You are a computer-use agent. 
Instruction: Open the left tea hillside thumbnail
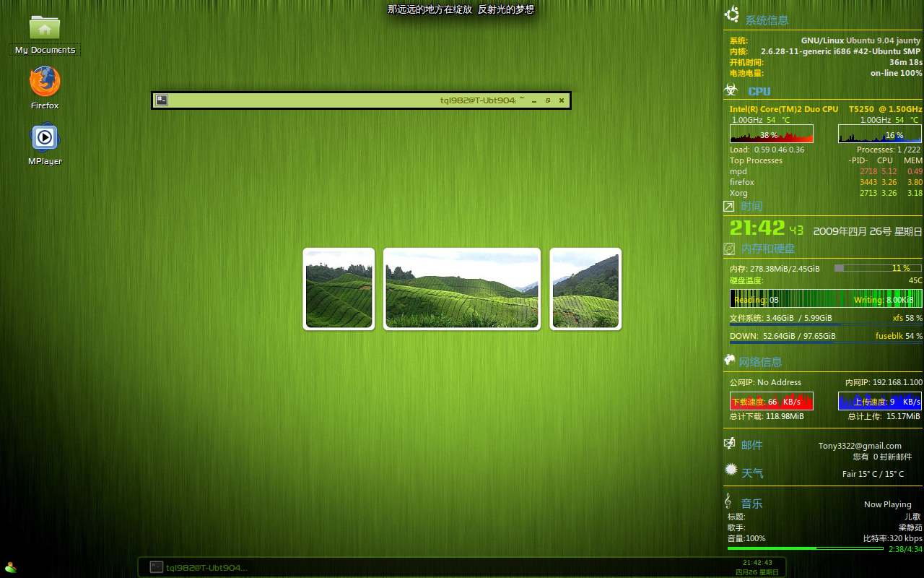[x=339, y=289]
